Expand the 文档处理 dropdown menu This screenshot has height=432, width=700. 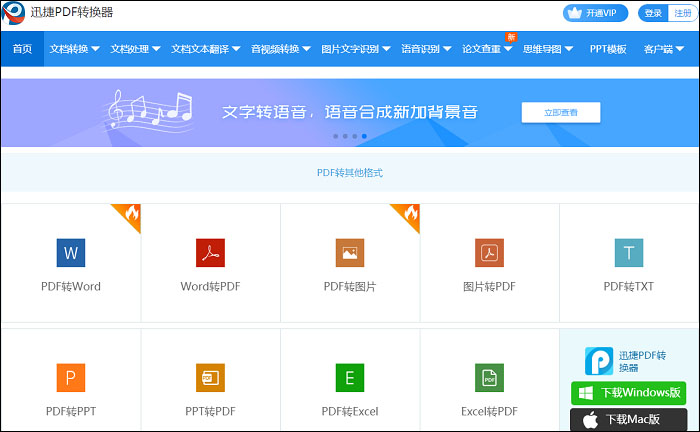coord(135,49)
